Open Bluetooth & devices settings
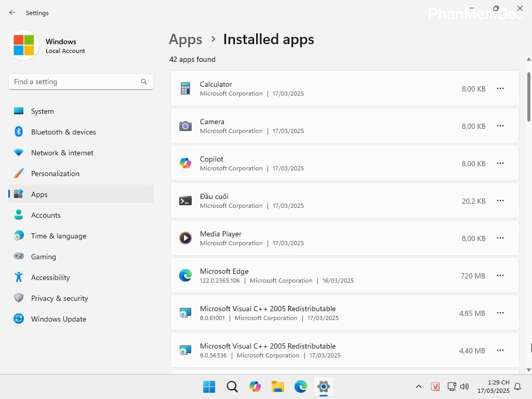Screen dimensions: 532x399 [x=63, y=132]
